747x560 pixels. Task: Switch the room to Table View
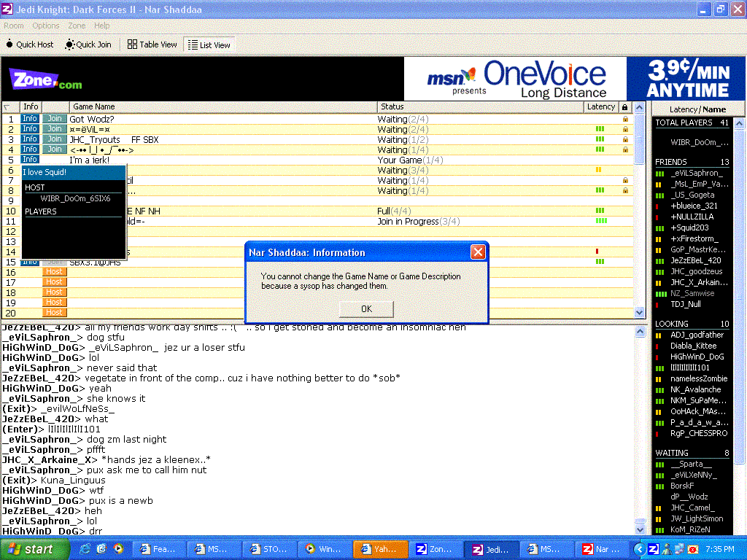(152, 44)
